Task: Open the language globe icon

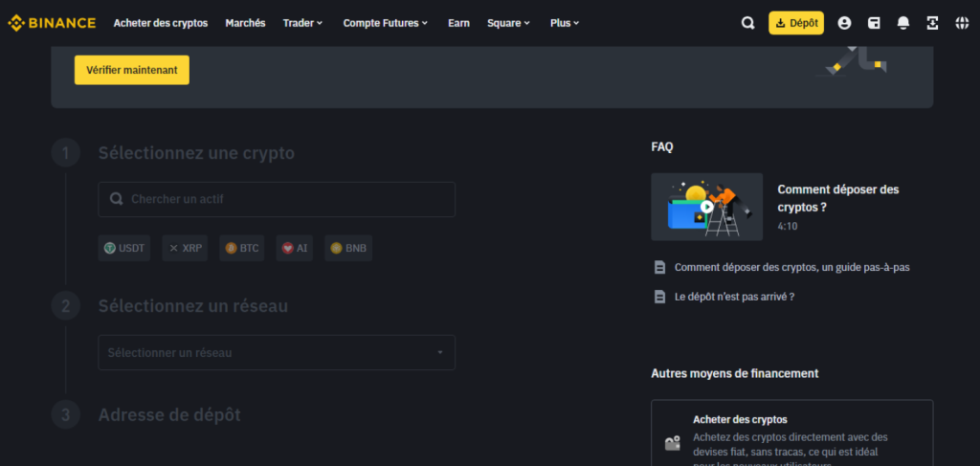Action: 962,23
